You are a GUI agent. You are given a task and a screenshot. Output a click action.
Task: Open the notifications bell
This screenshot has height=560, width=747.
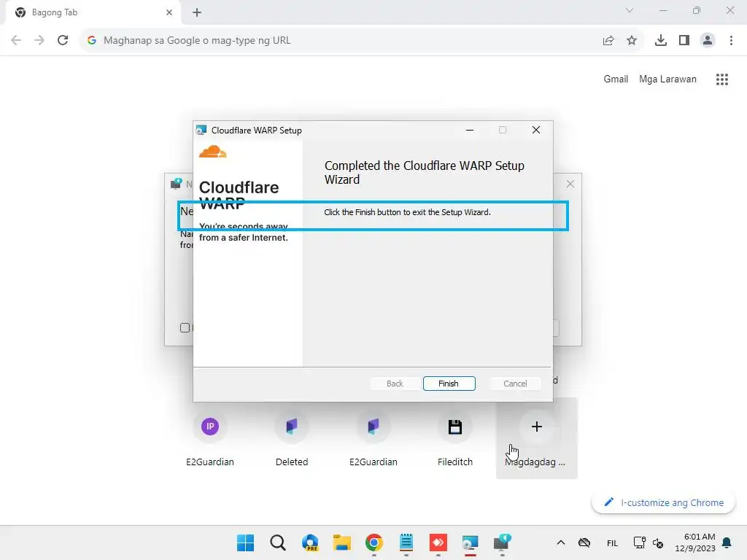(727, 542)
